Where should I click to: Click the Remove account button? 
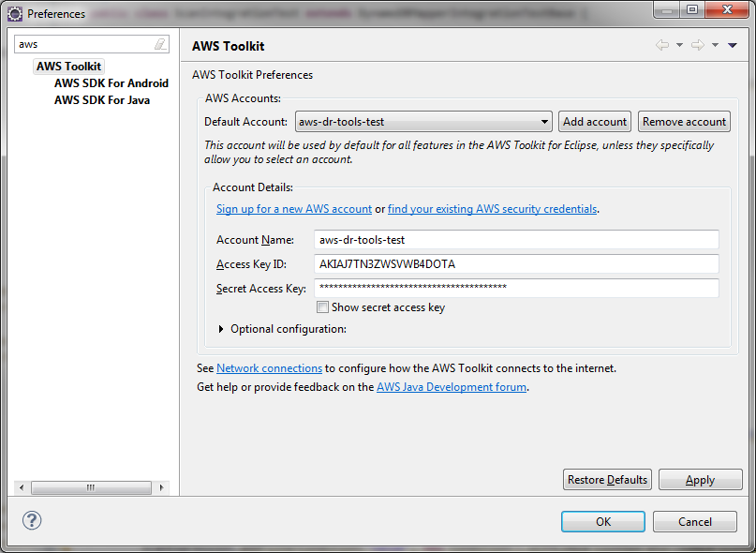[684, 122]
